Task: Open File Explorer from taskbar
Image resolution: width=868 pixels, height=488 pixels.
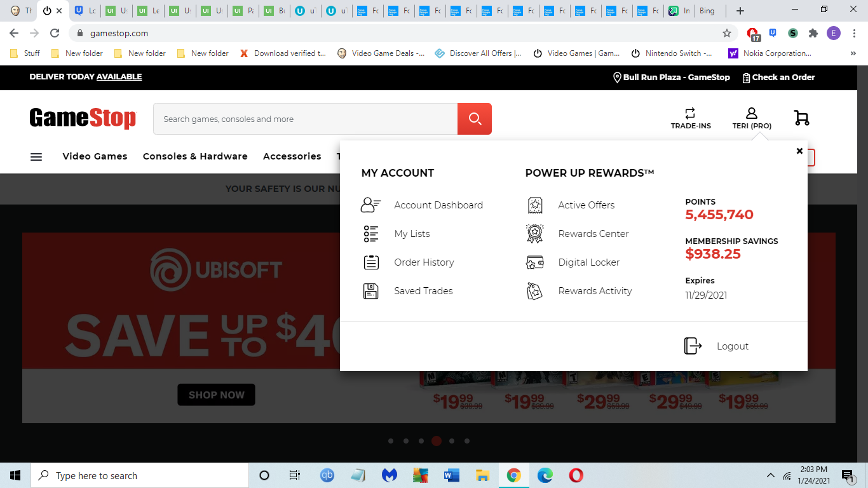Action: pyautogui.click(x=483, y=475)
